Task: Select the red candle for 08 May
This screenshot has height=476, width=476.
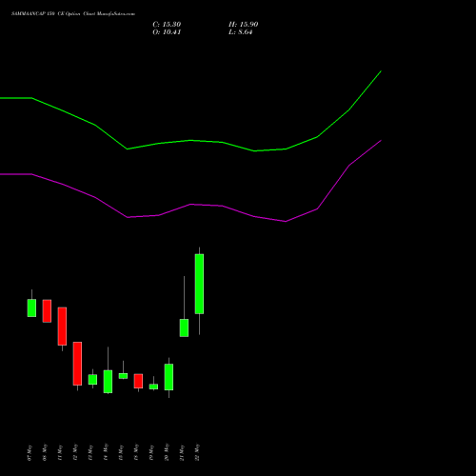Action: (x=47, y=311)
